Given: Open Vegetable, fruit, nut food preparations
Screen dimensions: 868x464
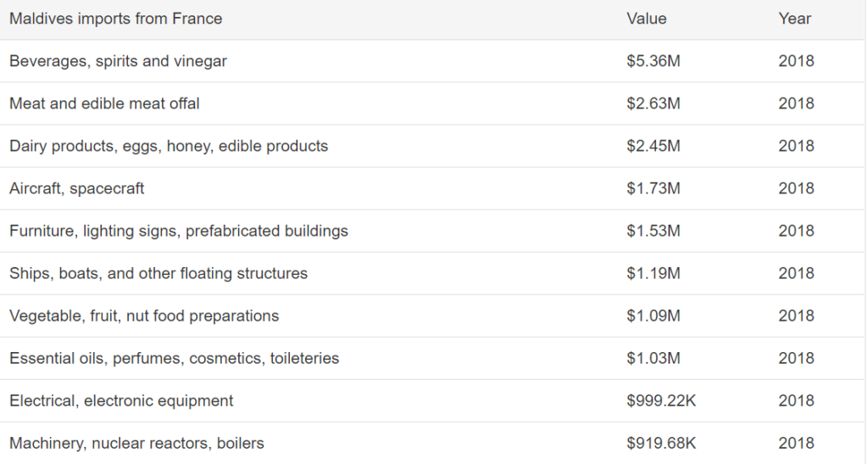Looking at the screenshot, I should click(144, 316).
